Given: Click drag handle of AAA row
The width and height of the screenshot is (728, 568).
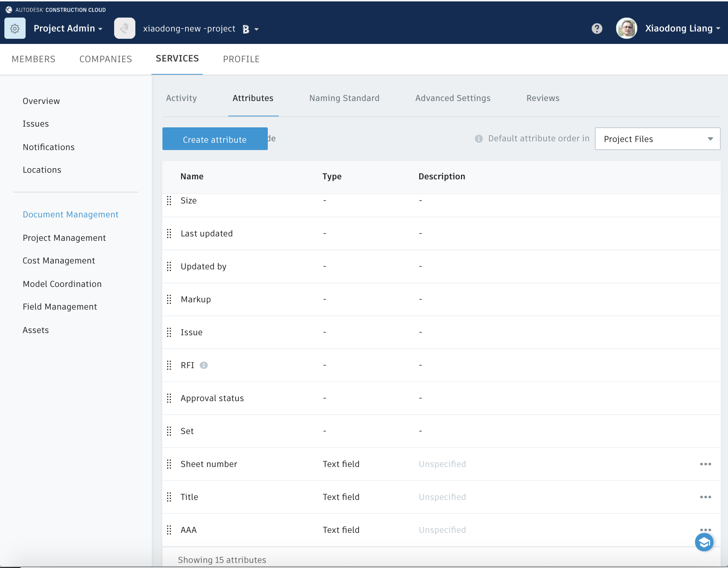Looking at the screenshot, I should tap(169, 530).
